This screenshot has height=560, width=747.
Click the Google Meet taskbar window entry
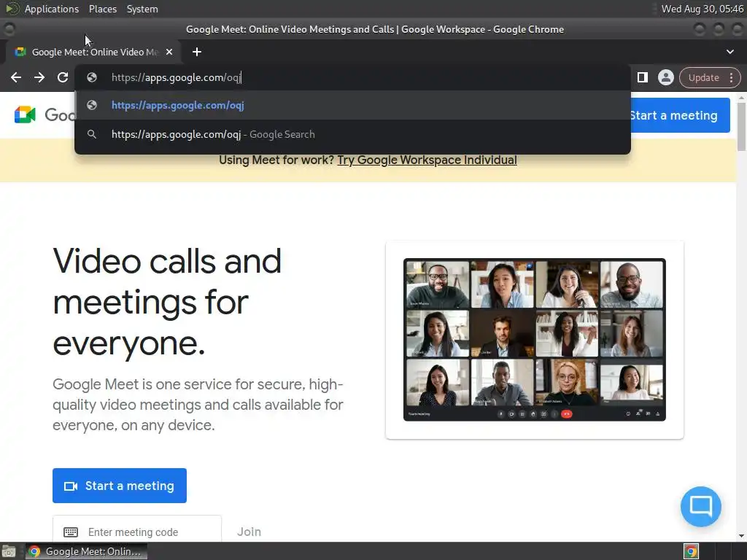click(86, 551)
